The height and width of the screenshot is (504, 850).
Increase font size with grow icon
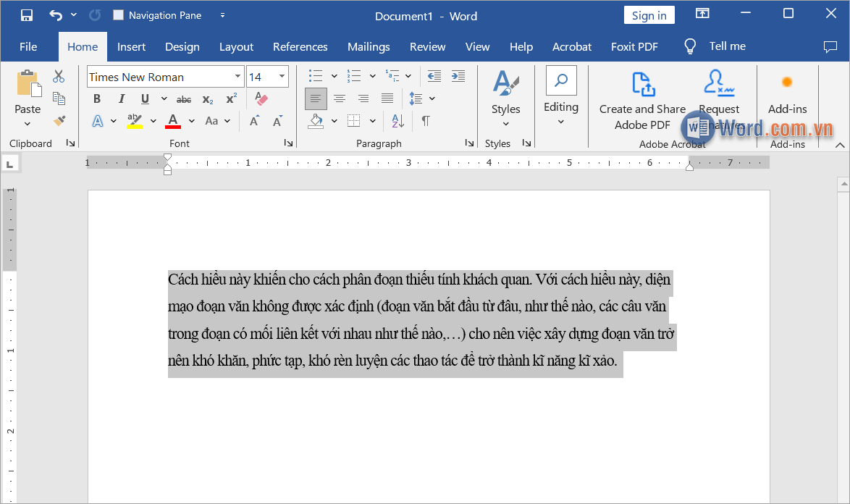[254, 121]
